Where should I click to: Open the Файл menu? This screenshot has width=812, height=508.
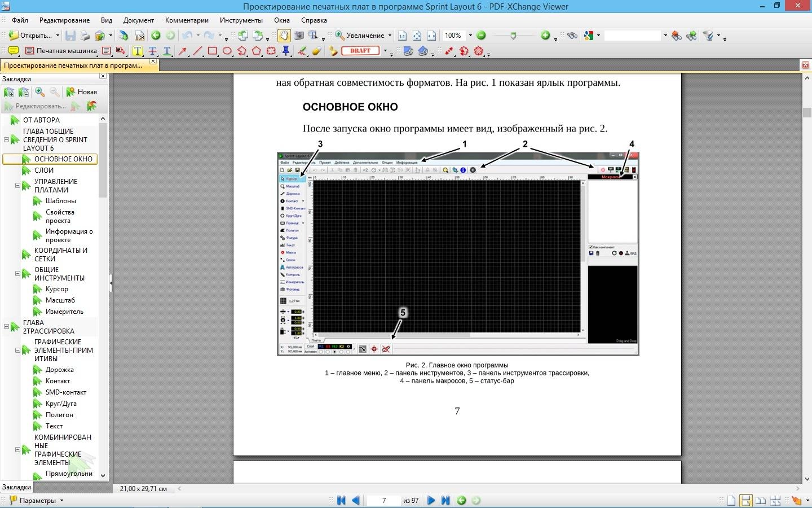(x=20, y=20)
